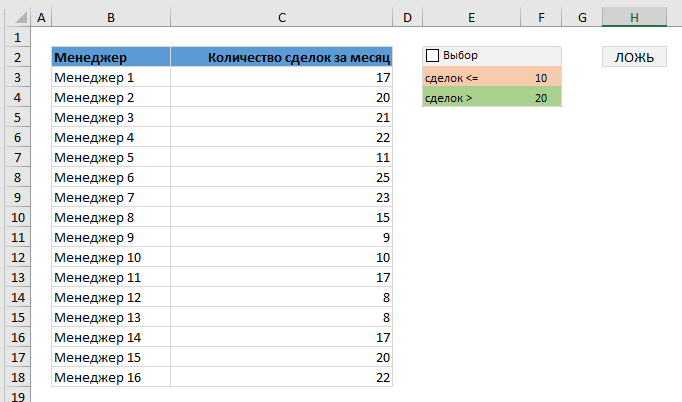The image size is (682, 402).
Task: Click the Менеджер header cell
Action: (x=111, y=57)
